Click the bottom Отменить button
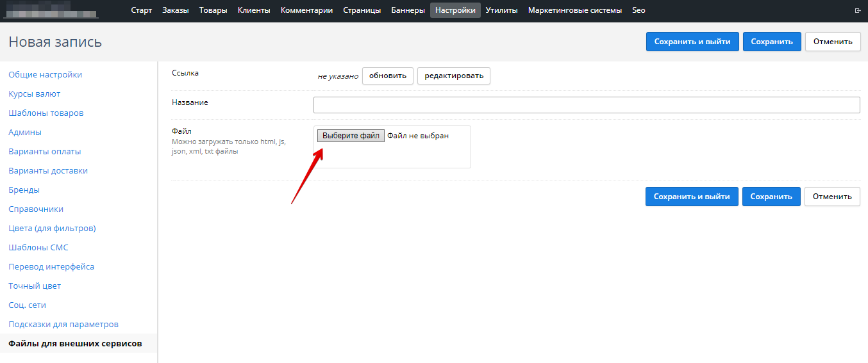The width and height of the screenshot is (868, 363). coord(832,197)
